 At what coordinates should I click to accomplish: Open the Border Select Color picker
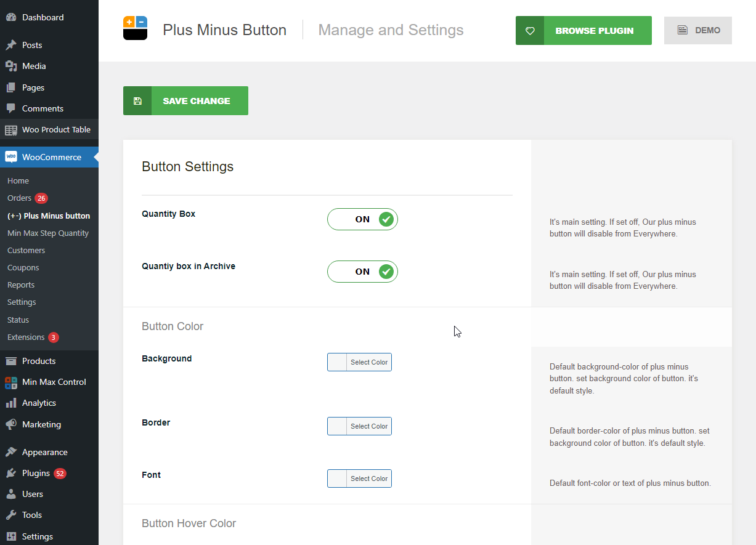click(368, 426)
